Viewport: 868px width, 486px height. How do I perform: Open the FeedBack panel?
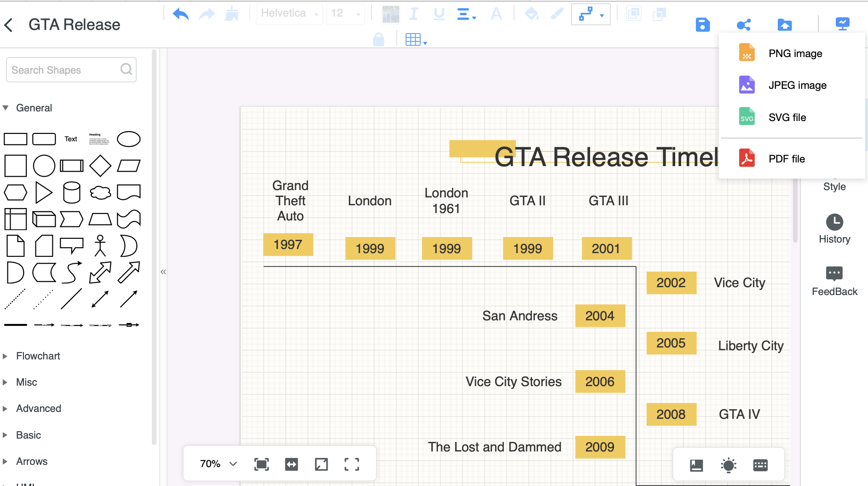834,281
